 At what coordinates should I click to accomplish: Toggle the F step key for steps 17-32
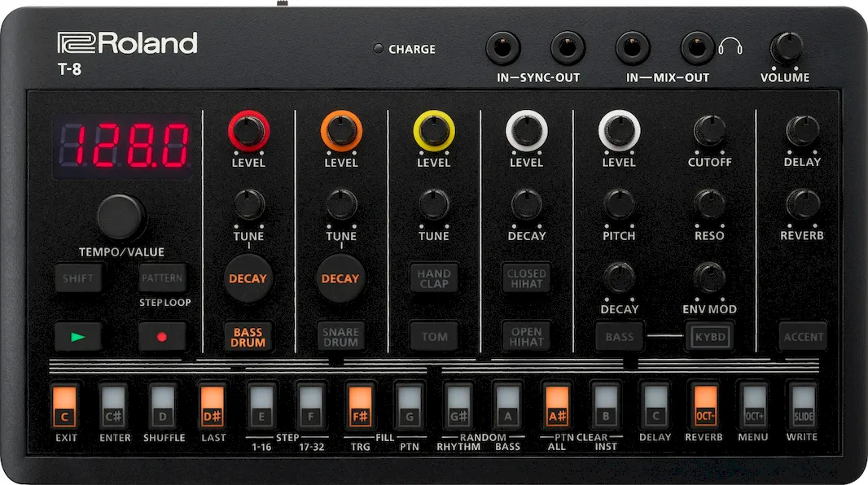pyautogui.click(x=310, y=406)
